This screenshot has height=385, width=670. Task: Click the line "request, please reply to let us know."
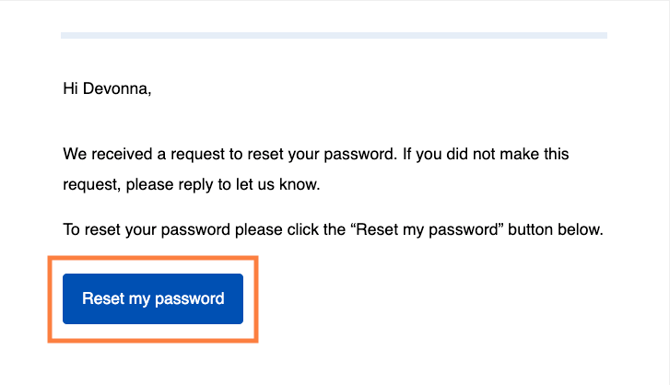(191, 185)
